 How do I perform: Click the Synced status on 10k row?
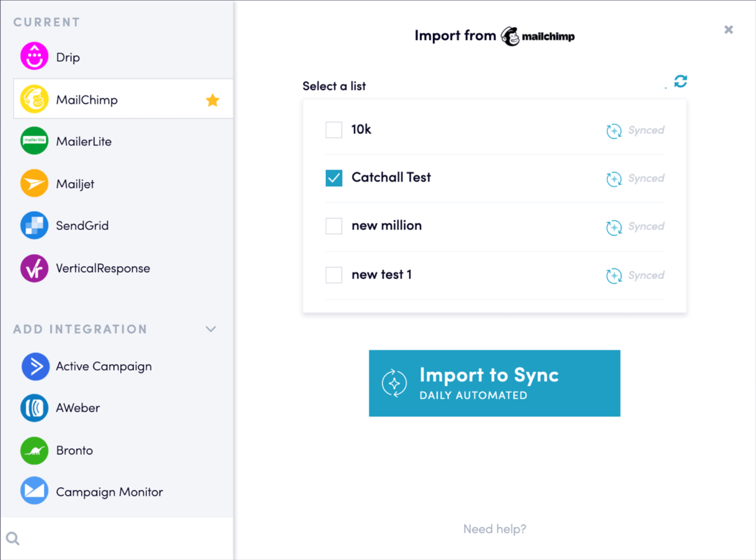646,130
